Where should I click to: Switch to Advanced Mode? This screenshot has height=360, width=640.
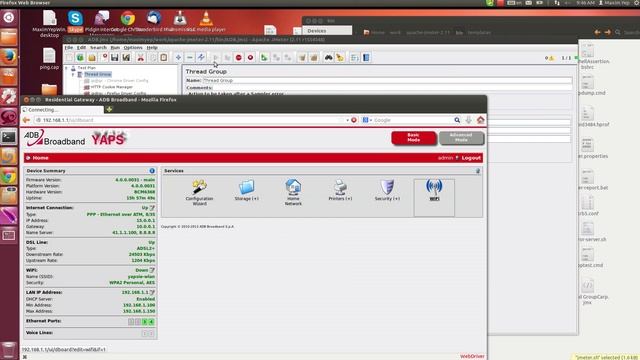[x=461, y=138]
